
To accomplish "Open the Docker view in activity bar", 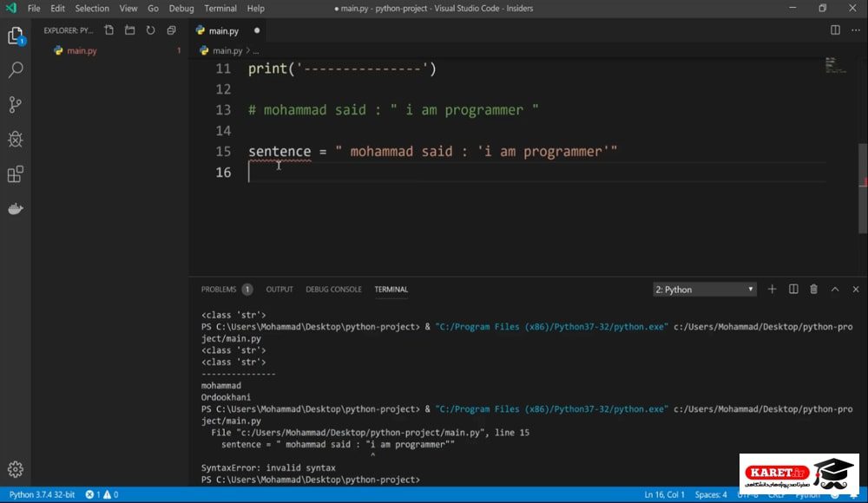I will [x=16, y=209].
